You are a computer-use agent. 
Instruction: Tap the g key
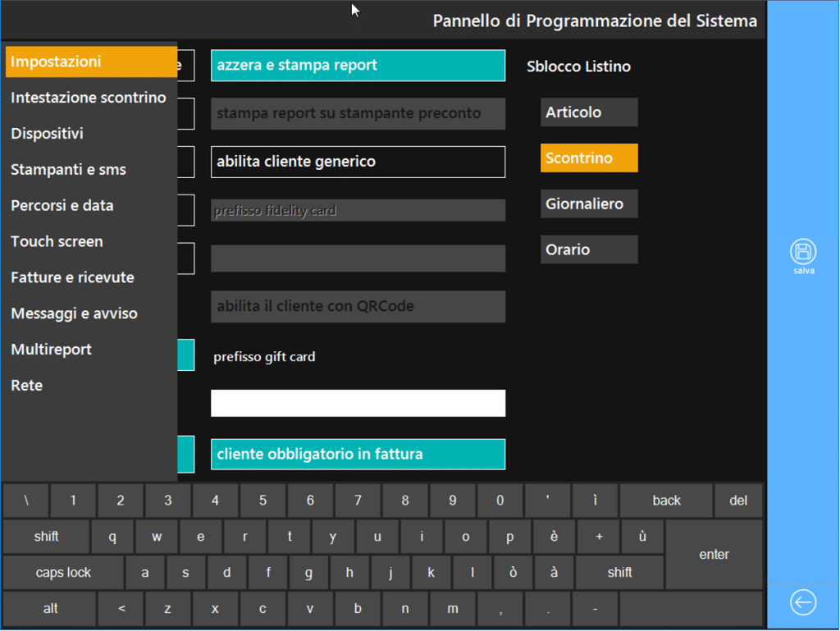308,573
